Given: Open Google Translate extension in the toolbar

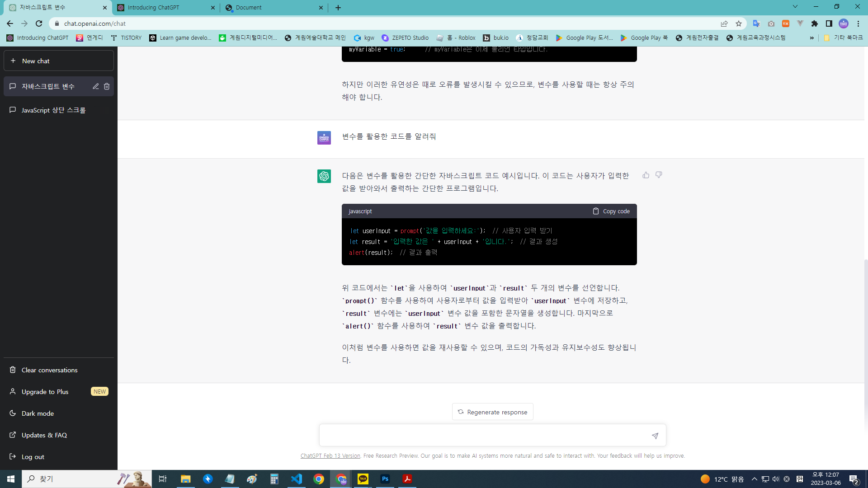Looking at the screenshot, I should (x=757, y=23).
